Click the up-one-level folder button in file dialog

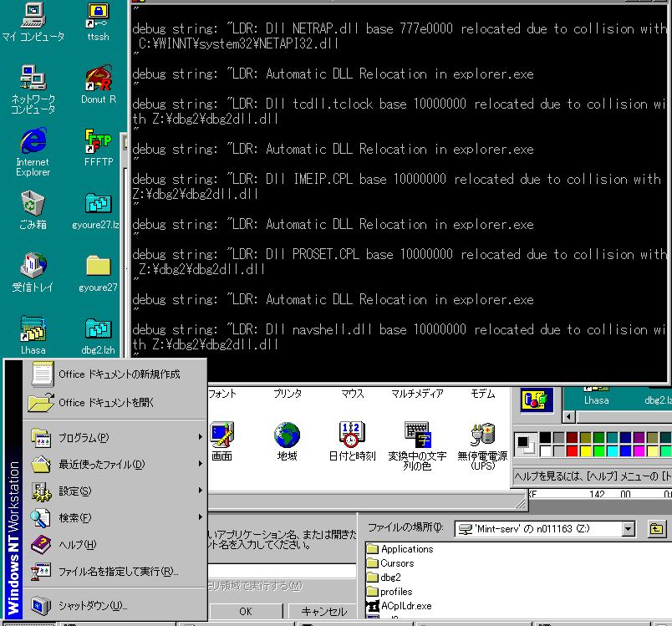656,529
